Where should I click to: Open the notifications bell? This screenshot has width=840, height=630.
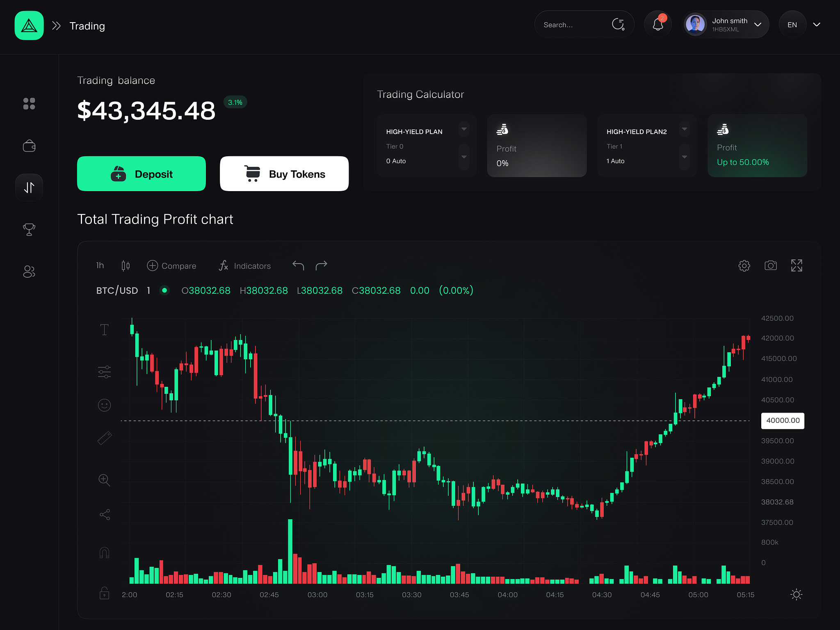658,24
